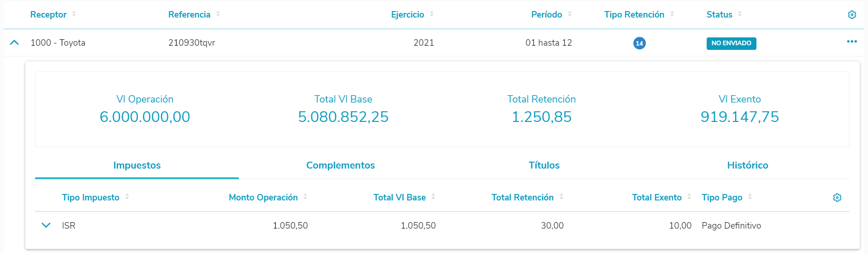The height and width of the screenshot is (254, 868).
Task: Click the Total Retención value 1.250,85
Action: pyautogui.click(x=541, y=117)
